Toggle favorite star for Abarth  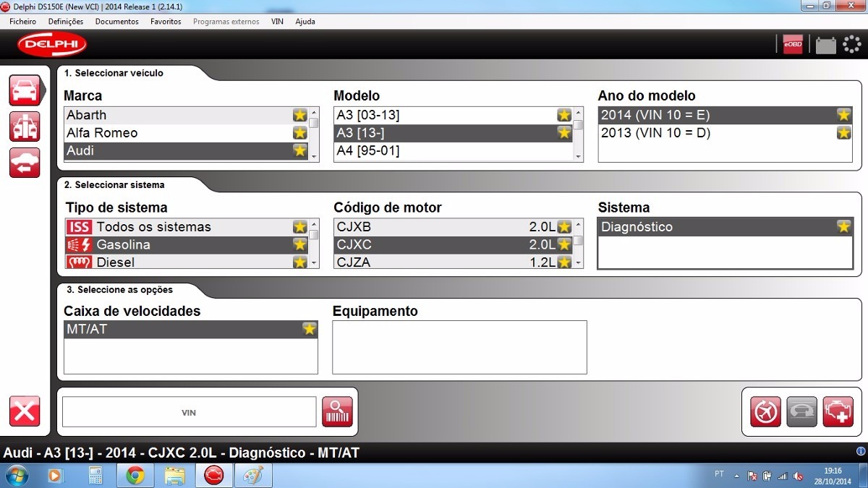click(300, 115)
